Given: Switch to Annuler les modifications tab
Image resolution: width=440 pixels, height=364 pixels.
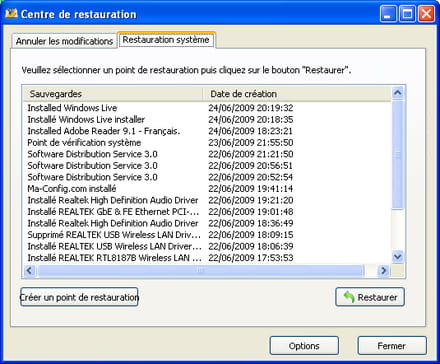Looking at the screenshot, I should coord(64,41).
